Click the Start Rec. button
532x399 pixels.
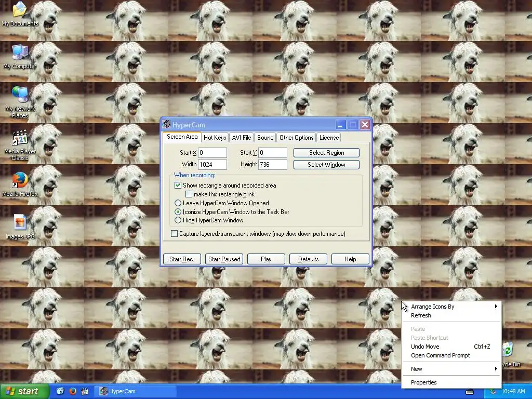pyautogui.click(x=182, y=259)
